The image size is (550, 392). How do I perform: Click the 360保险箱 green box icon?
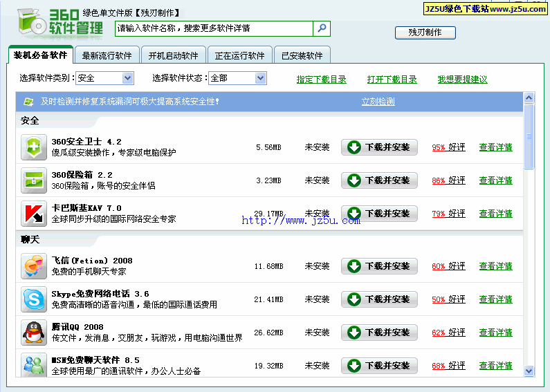pos(33,180)
